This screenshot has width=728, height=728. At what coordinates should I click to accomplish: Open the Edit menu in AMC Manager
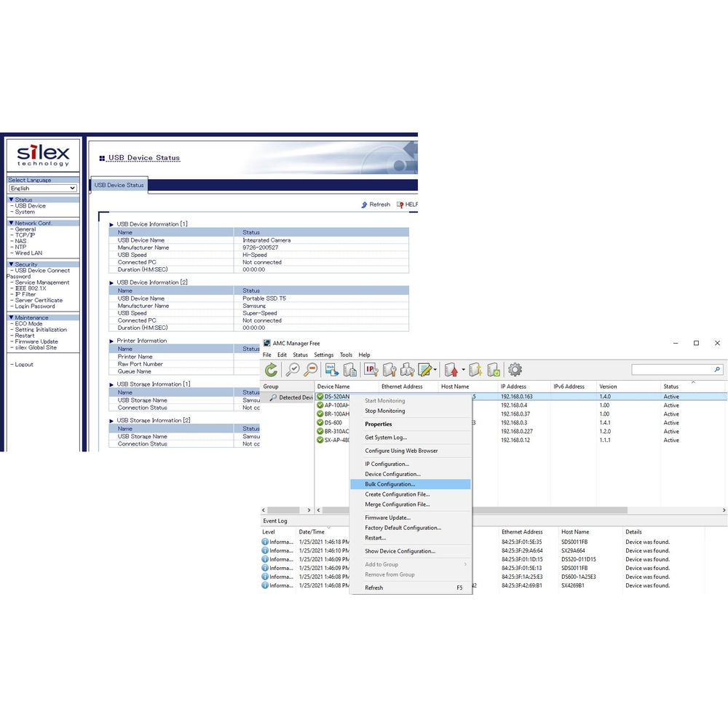pos(282,355)
